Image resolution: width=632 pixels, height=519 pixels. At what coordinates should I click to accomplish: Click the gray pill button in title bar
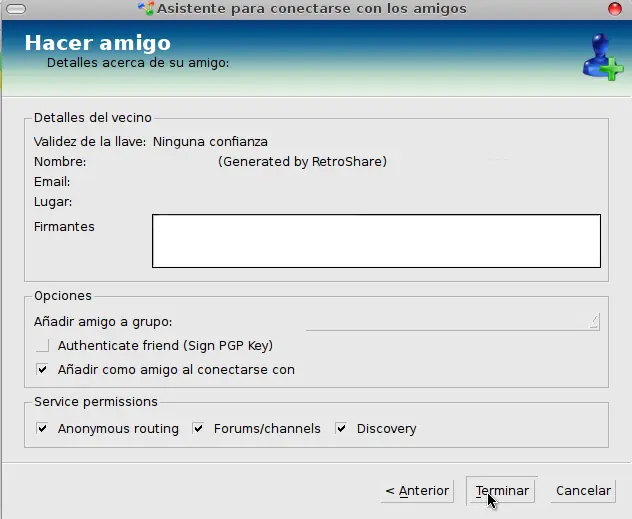click(16, 8)
